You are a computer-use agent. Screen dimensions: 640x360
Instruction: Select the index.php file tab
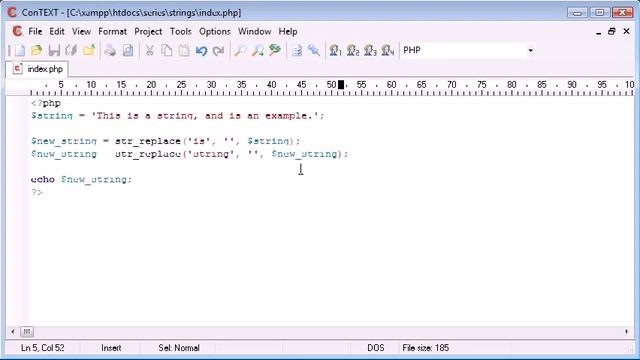coord(38,69)
